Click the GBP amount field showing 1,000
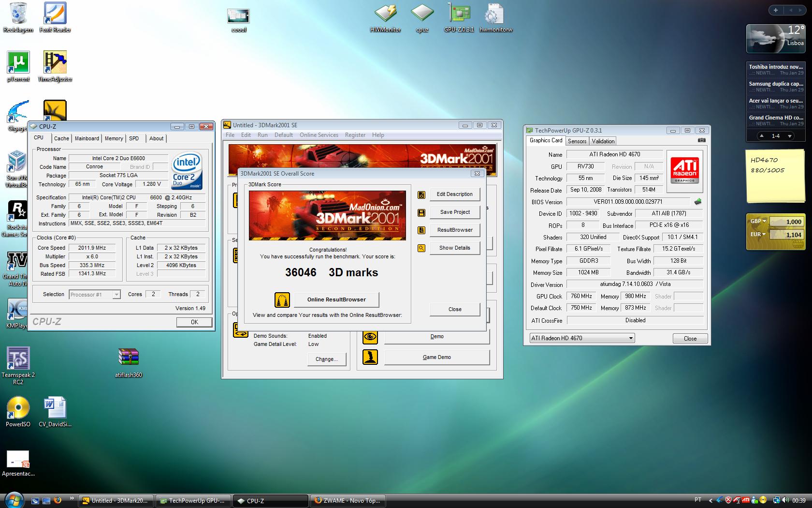812x508 pixels. [x=786, y=222]
